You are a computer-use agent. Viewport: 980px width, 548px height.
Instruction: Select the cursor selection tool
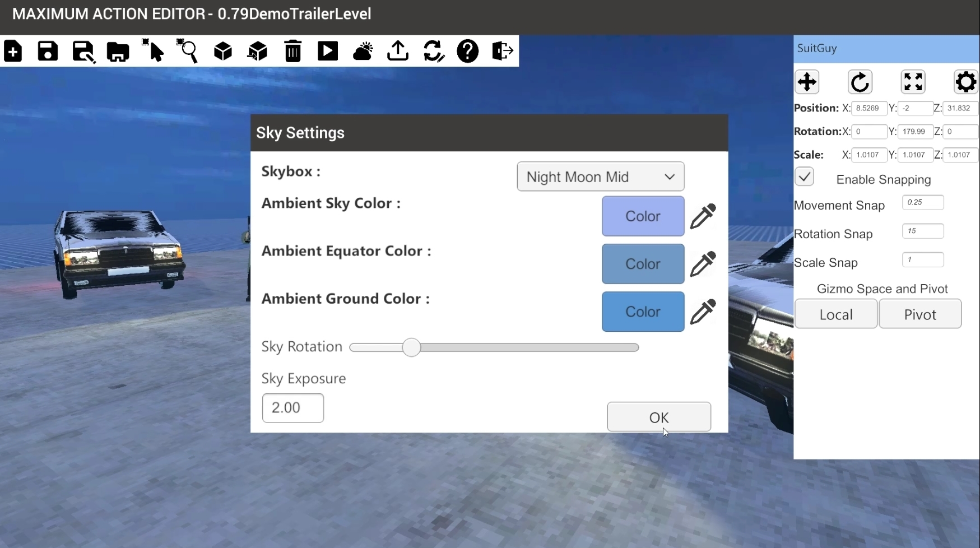tap(153, 50)
